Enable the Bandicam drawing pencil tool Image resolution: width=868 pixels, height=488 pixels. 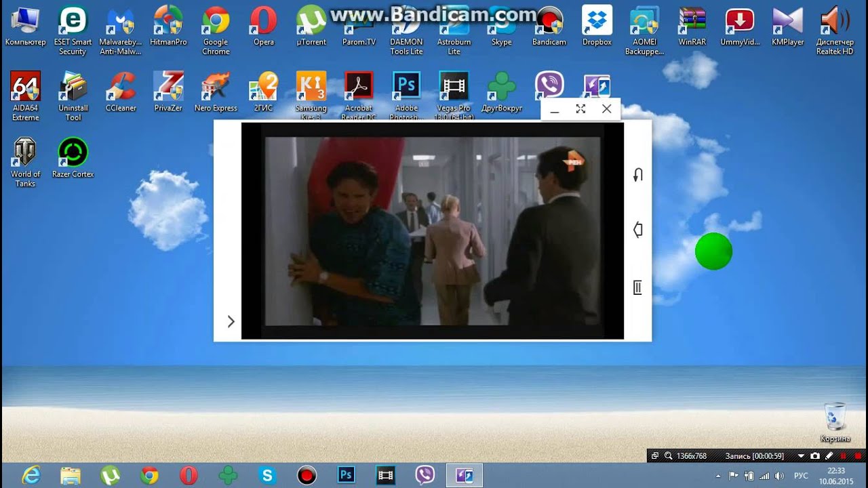(829, 456)
